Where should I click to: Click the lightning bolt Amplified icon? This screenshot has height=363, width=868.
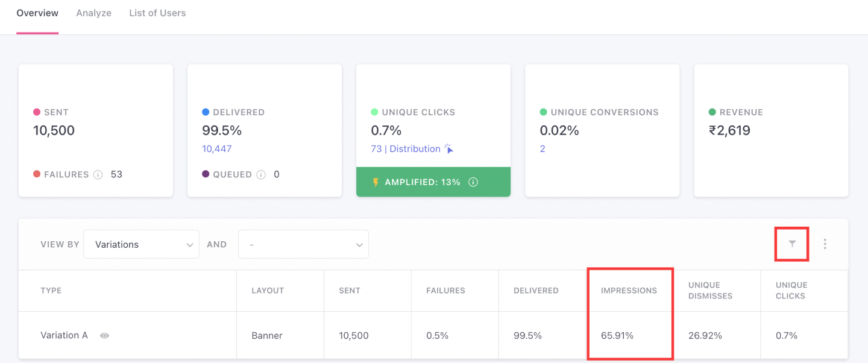[376, 182]
